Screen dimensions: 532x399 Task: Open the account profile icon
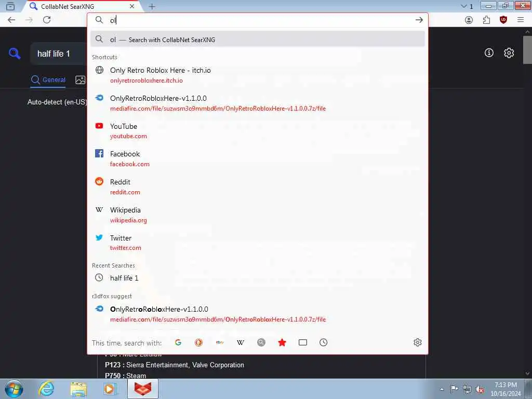coord(469,20)
